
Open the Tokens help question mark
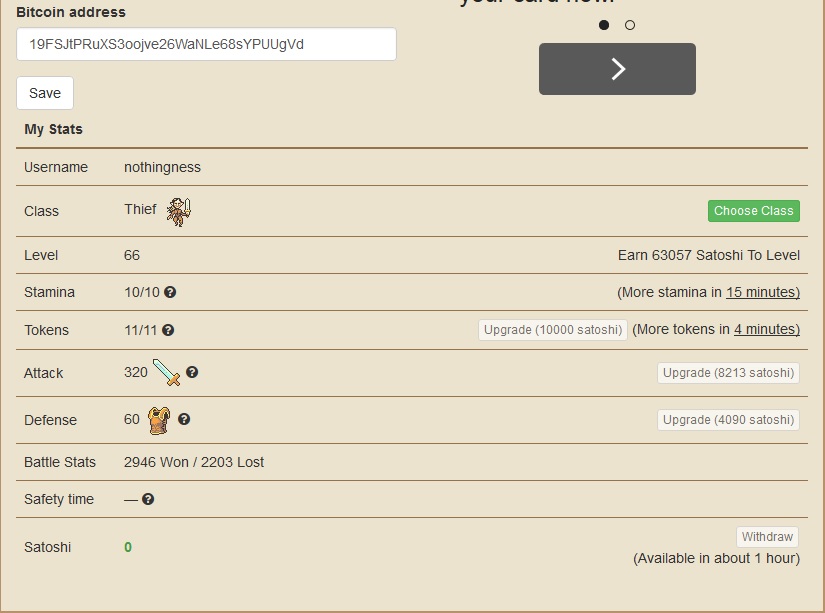tap(168, 330)
